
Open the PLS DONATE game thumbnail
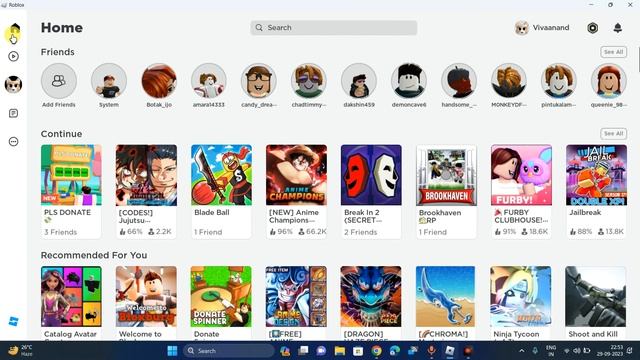tap(71, 175)
